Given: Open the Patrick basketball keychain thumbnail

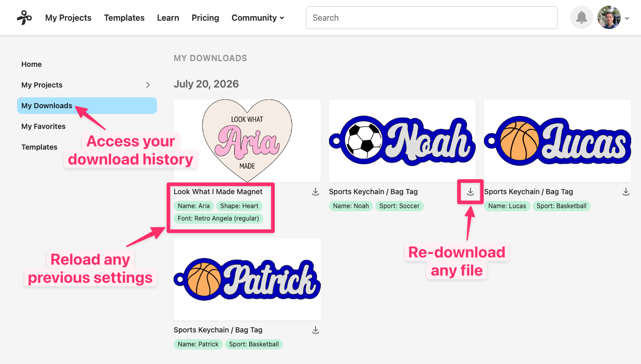Looking at the screenshot, I should coord(247,279).
